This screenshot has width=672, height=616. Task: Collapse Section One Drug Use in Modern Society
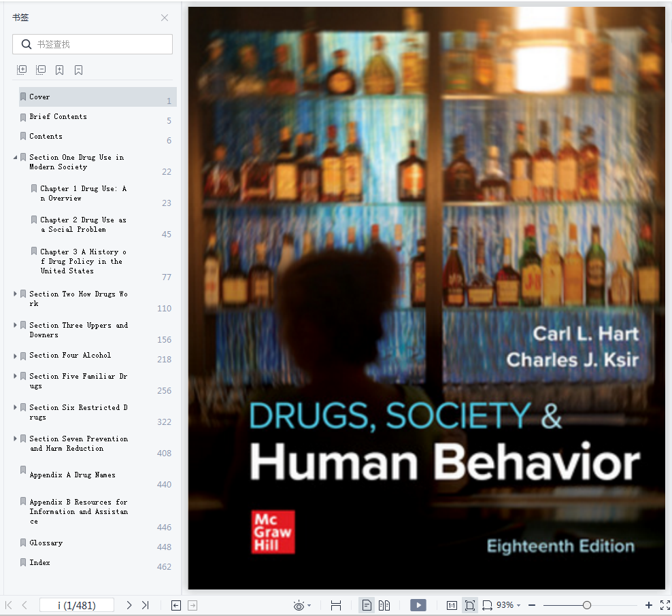15,157
